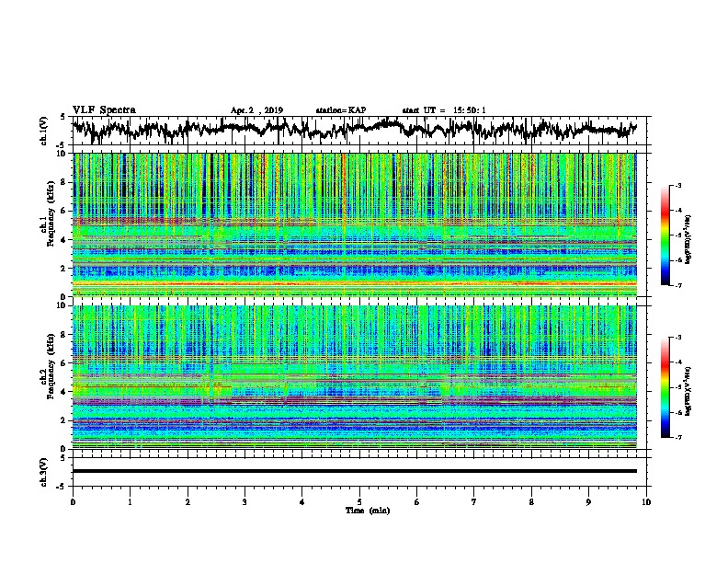
Task: Click the time axis tick label '2'
Action: click(188, 502)
